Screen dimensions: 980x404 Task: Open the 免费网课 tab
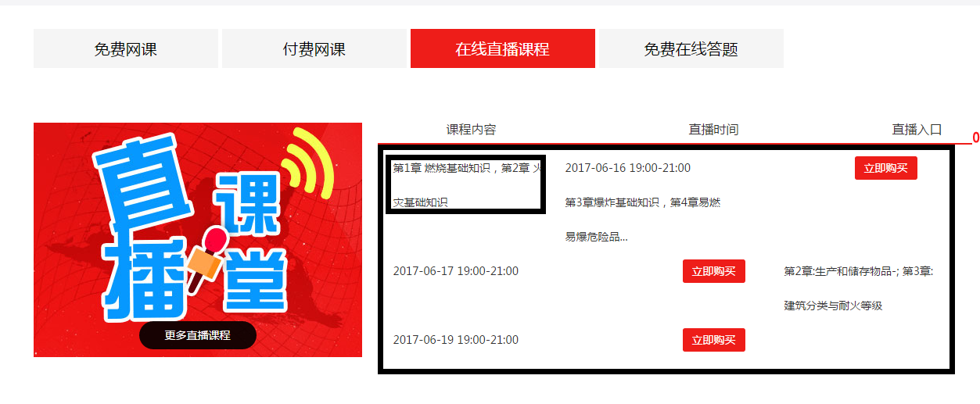(126, 48)
